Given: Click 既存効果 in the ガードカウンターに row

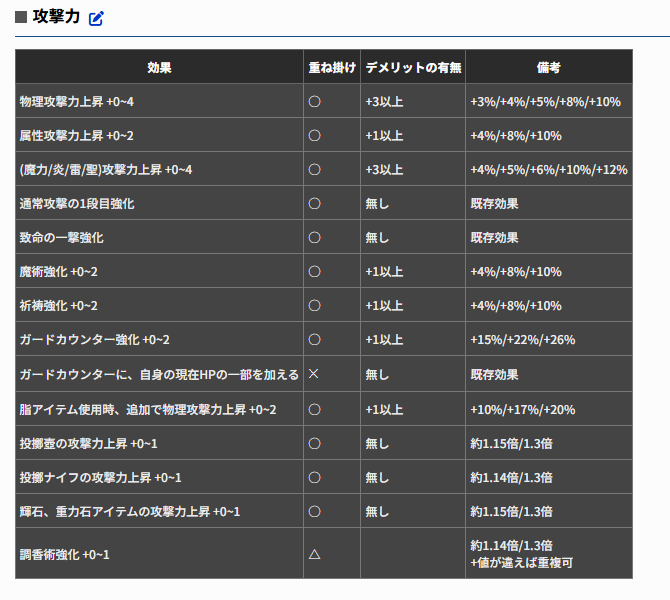Looking at the screenshot, I should [x=494, y=374].
